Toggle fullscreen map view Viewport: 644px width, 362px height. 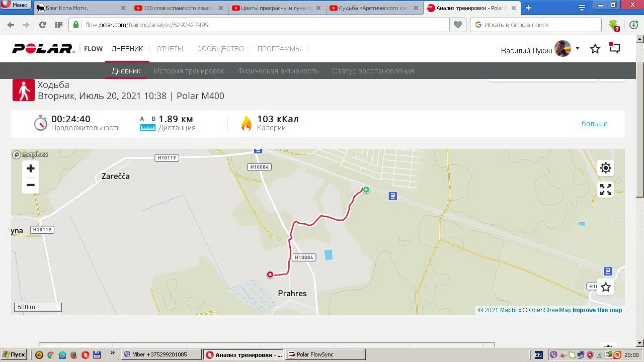[606, 190]
